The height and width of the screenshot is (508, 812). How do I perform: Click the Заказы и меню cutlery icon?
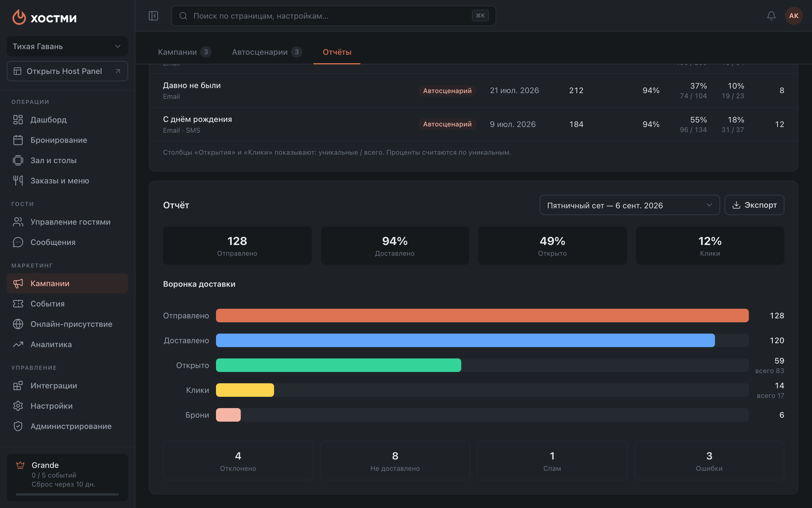pyautogui.click(x=18, y=181)
